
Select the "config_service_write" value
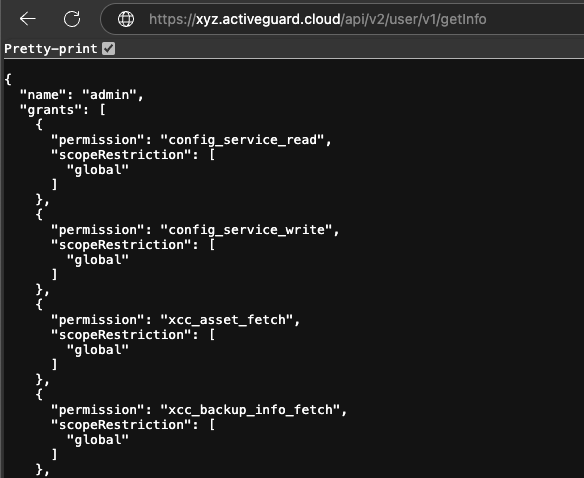[246, 230]
